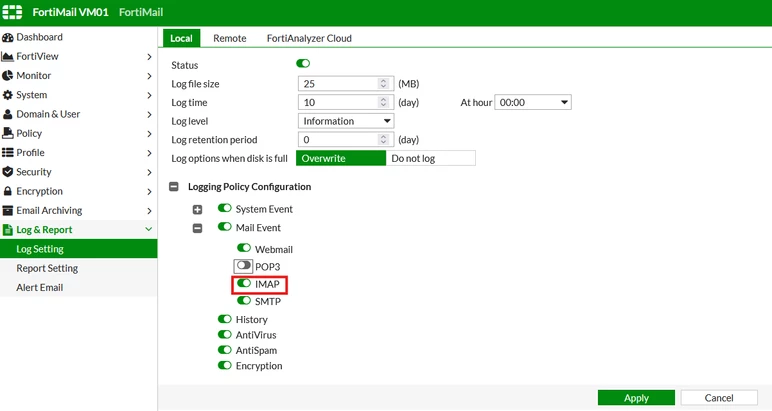Screen dimensions: 772x411
Task: Expand the Security menu chevron
Action: pos(149,172)
